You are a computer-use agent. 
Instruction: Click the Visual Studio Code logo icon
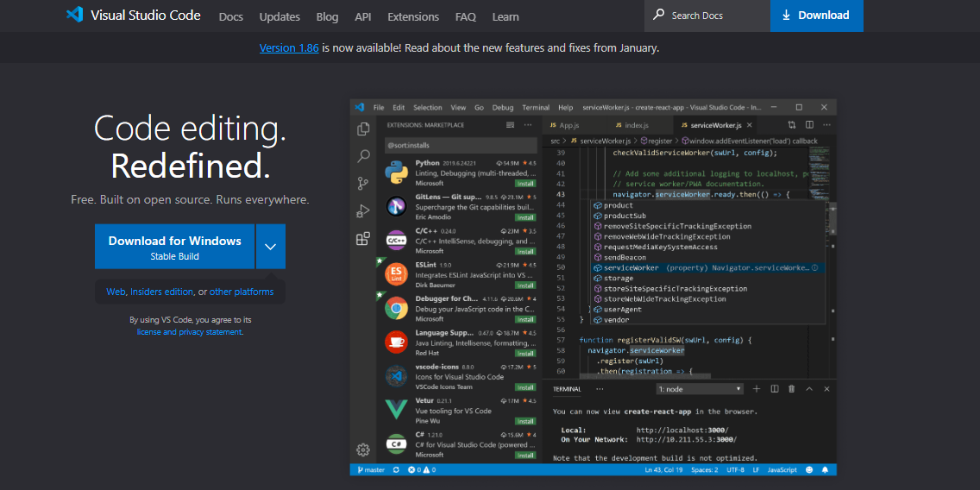pyautogui.click(x=74, y=15)
